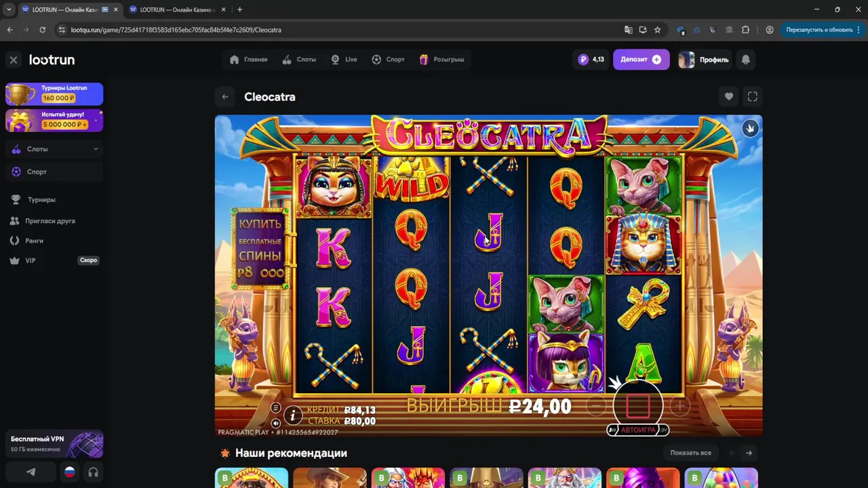
Task: Click the browser back arrow
Action: (9, 30)
